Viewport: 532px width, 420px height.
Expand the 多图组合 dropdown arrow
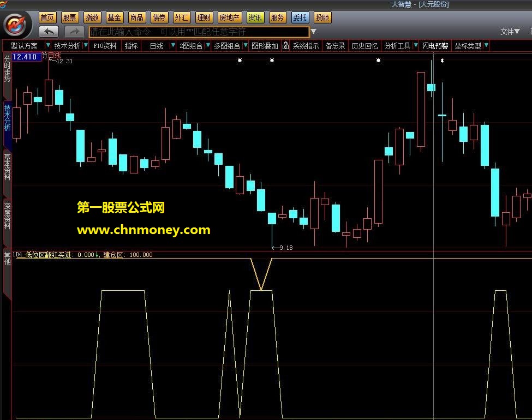(x=246, y=45)
